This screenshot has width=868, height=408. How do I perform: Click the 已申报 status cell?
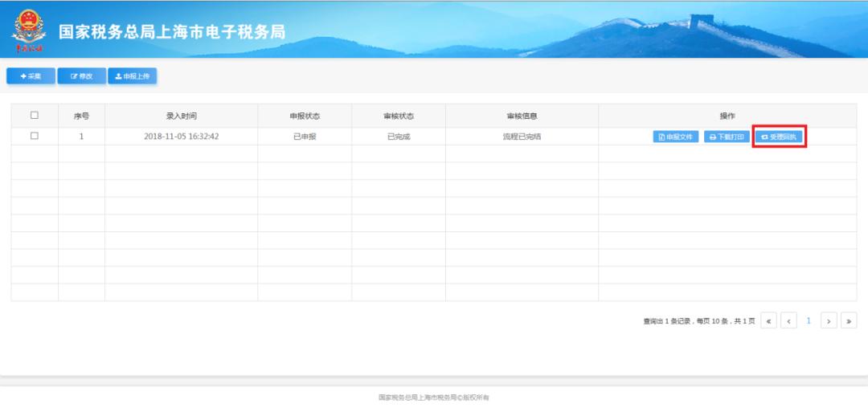point(305,137)
